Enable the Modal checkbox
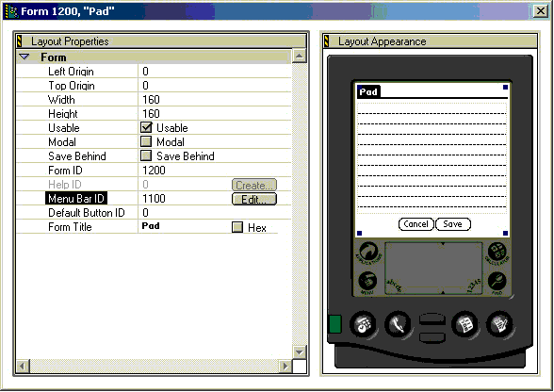The height and width of the screenshot is (392, 554). point(146,141)
